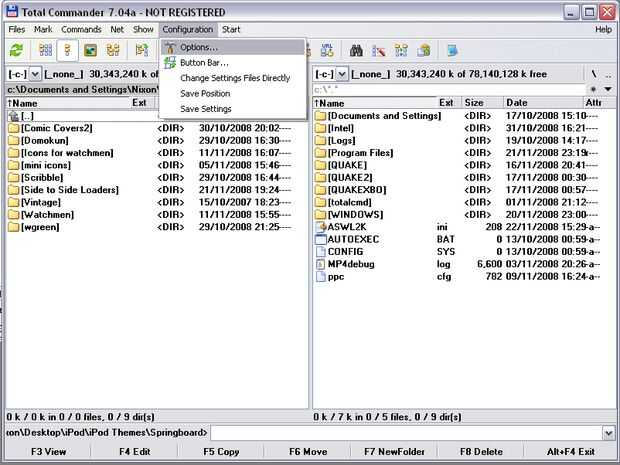620x465 pixels.
Task: Click the URL connect toolbar icon
Action: 327,50
